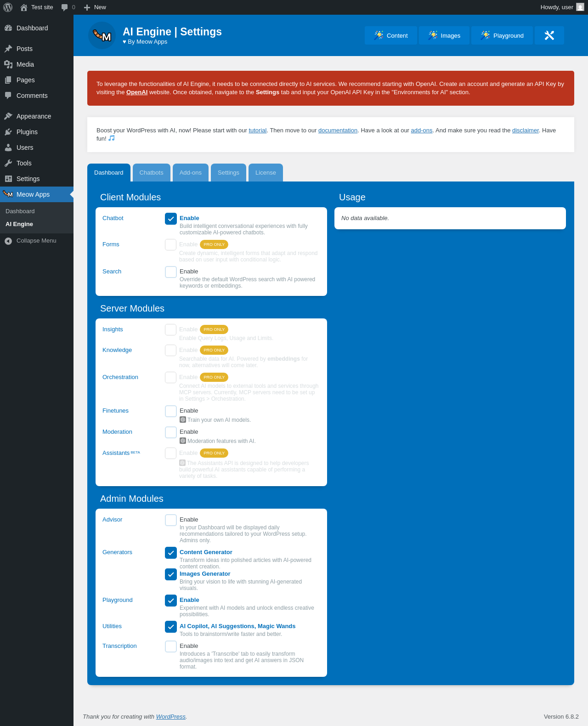Uncheck the AI Copilot utilities checkbox
The image size is (588, 726).
[x=171, y=627]
